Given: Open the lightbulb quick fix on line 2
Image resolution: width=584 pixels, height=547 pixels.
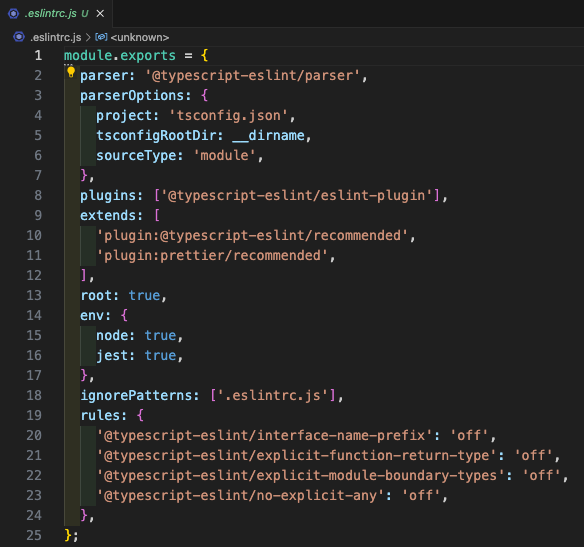Looking at the screenshot, I should click(x=71, y=72).
